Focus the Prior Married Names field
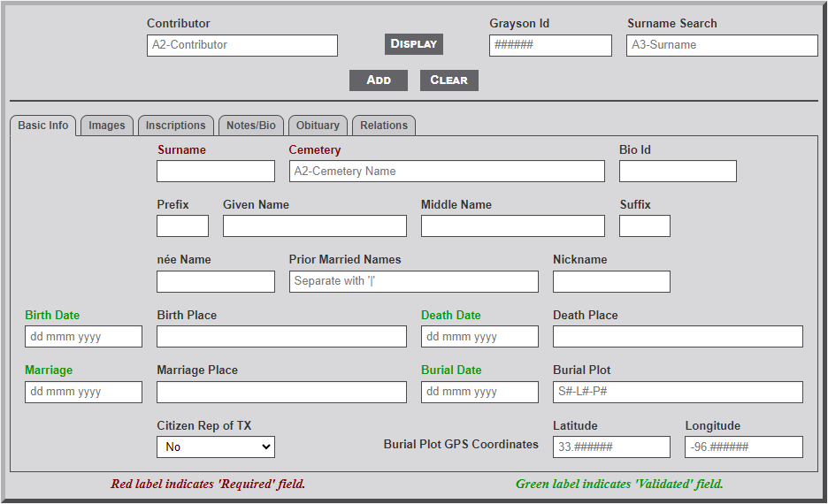Screen dimensions: 828x504 tap(413, 282)
